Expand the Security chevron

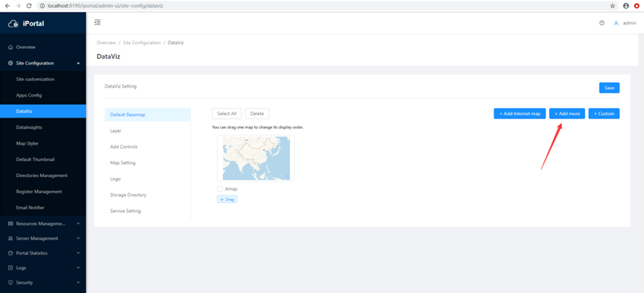78,283
